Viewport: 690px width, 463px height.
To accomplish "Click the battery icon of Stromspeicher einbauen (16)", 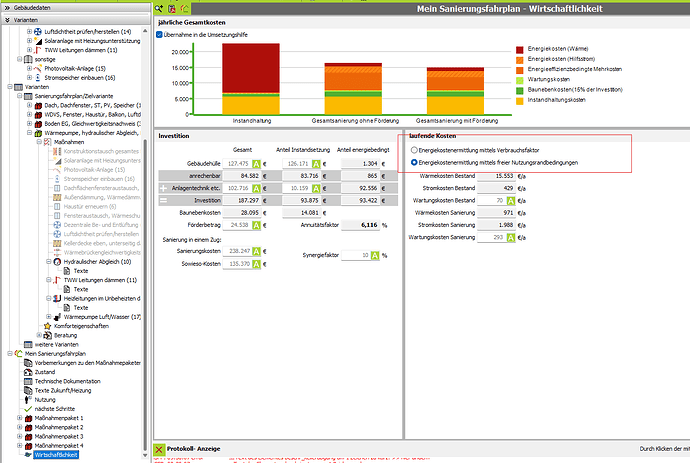I will coord(38,78).
